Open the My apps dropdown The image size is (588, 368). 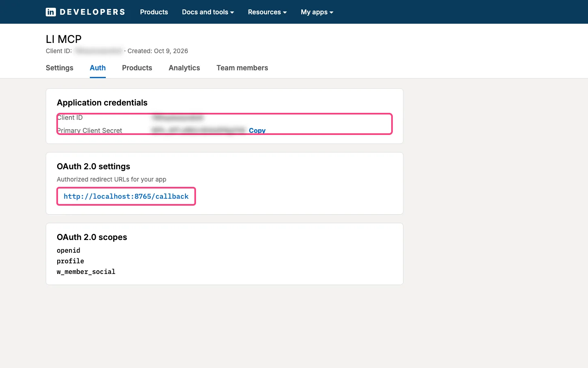click(317, 12)
